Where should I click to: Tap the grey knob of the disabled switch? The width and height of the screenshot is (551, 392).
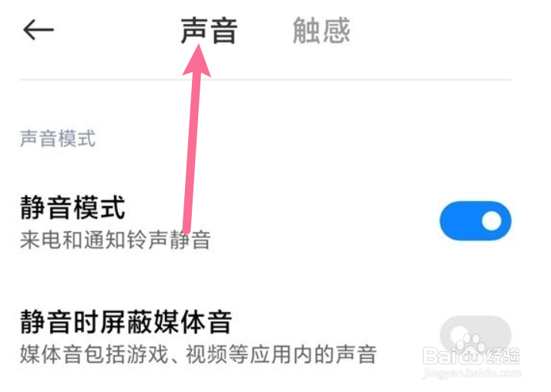(x=459, y=333)
